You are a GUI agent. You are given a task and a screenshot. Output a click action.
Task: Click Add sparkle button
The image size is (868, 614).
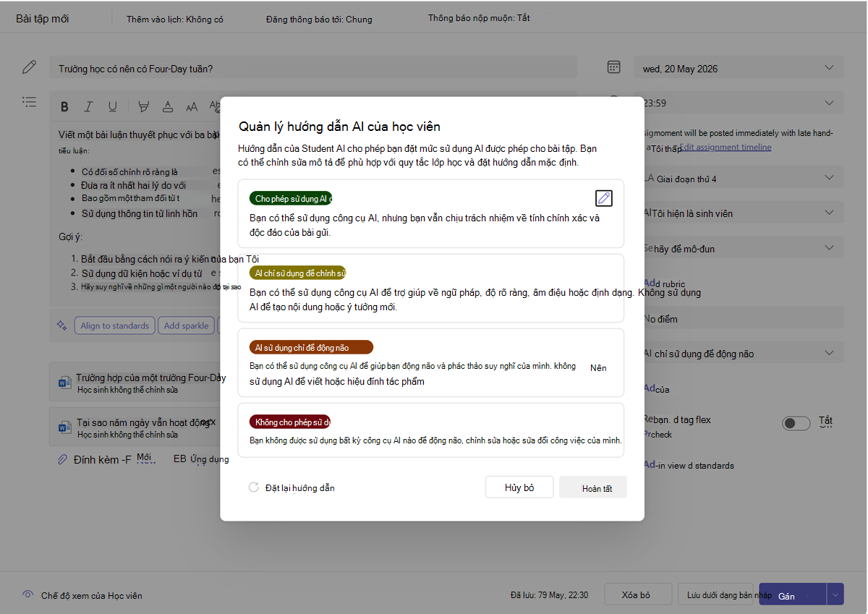tap(186, 325)
